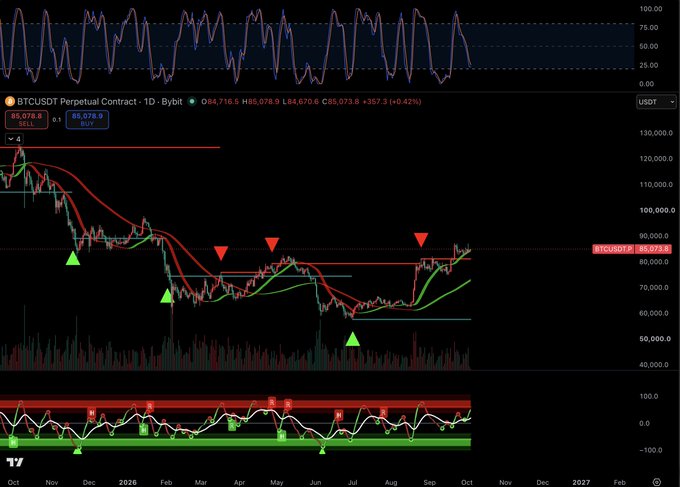The image size is (680, 487).
Task: Click the close value C85,073.8
Action: pyautogui.click(x=340, y=101)
